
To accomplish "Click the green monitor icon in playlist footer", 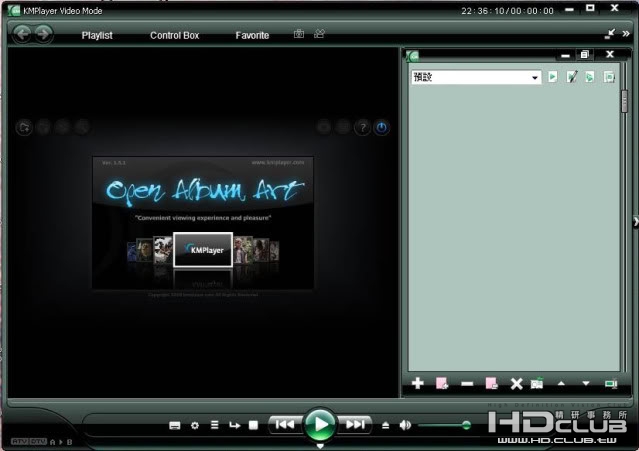I will coord(611,384).
